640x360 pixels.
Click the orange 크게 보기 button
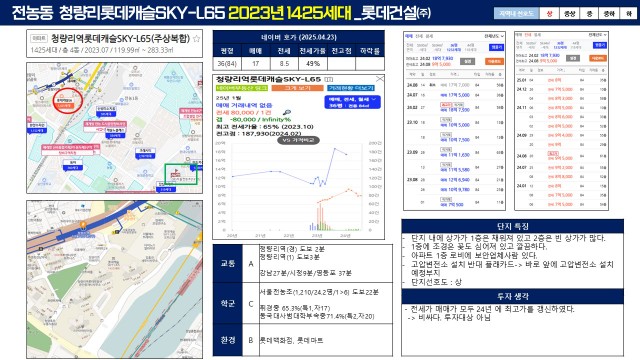pyautogui.click(x=297, y=88)
